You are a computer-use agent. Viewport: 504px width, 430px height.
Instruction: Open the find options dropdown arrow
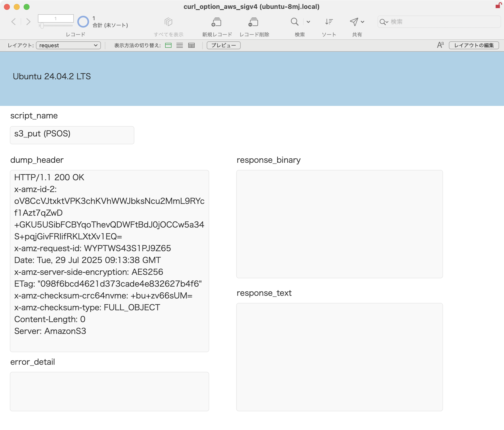pyautogui.click(x=308, y=22)
